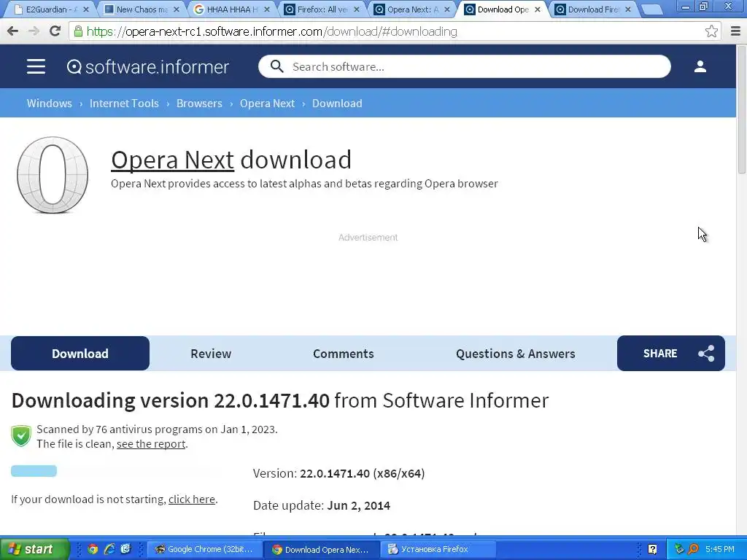Viewport: 747px width, 560px height.
Task: Click the share network icon
Action: (706, 354)
